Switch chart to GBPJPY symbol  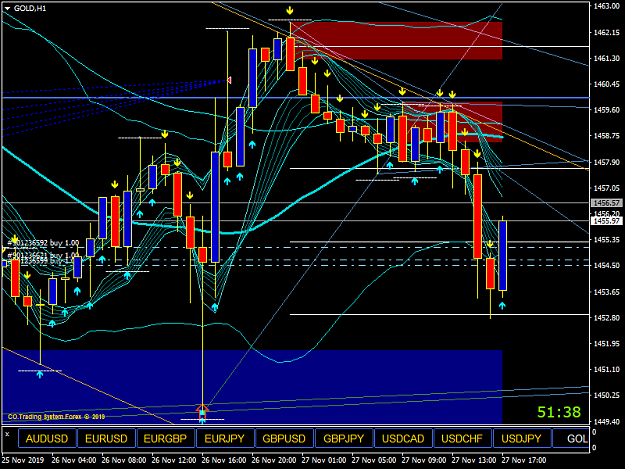pyautogui.click(x=343, y=439)
